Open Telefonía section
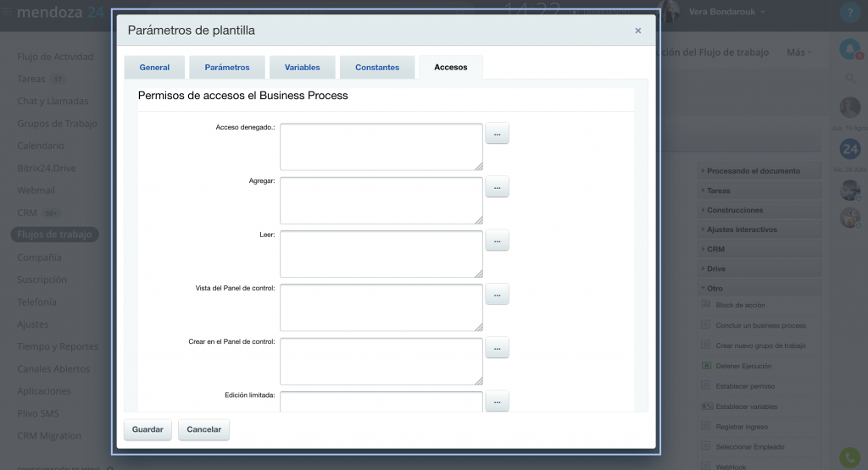The height and width of the screenshot is (470, 868). 36,302
